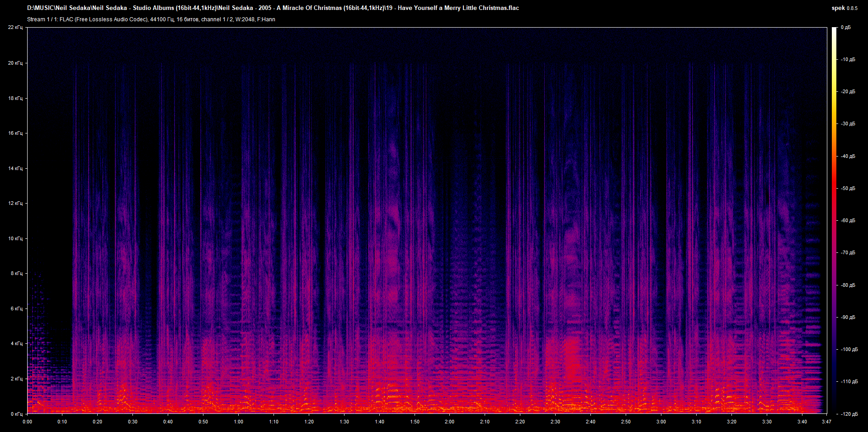Click the 0:20 time axis label
Screen dimensions: 868x432
(98, 422)
